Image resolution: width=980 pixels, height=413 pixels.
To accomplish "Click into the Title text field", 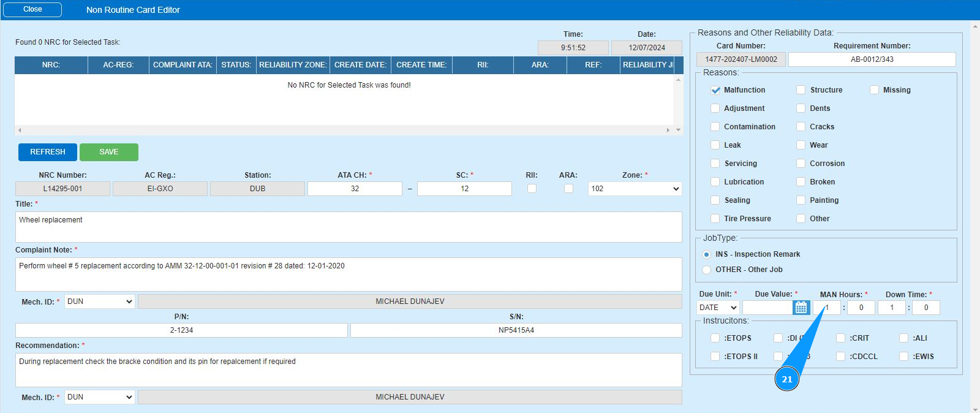I will [348, 227].
